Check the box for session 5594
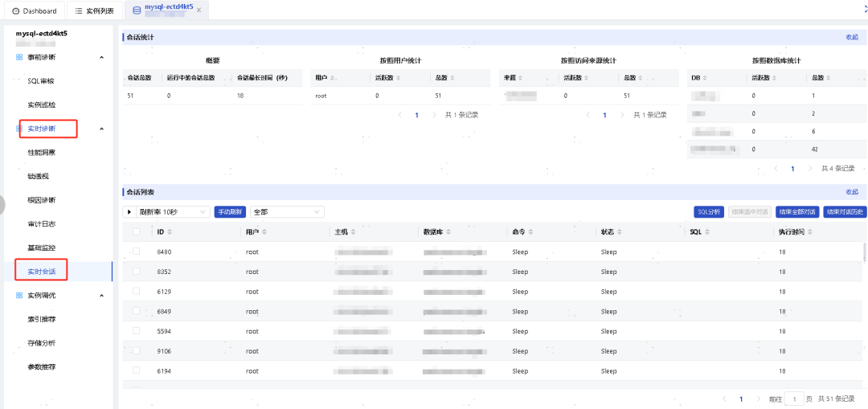This screenshot has width=868, height=409. [136, 331]
